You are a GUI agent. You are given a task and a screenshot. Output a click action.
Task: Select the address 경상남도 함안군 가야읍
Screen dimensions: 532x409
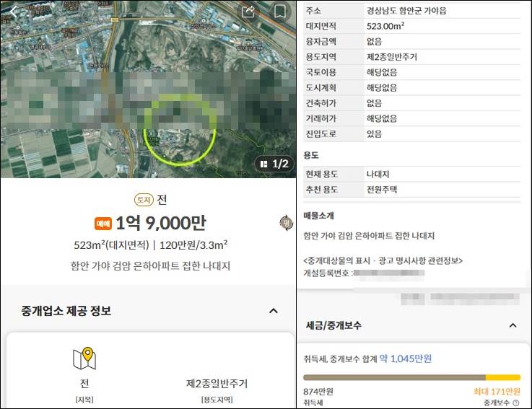tap(406, 11)
